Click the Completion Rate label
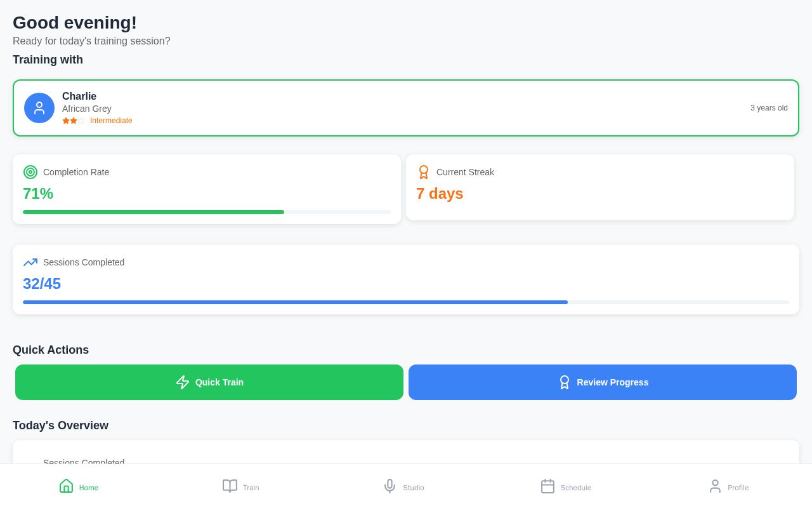Screen dimensions: 812x508 [76, 172]
